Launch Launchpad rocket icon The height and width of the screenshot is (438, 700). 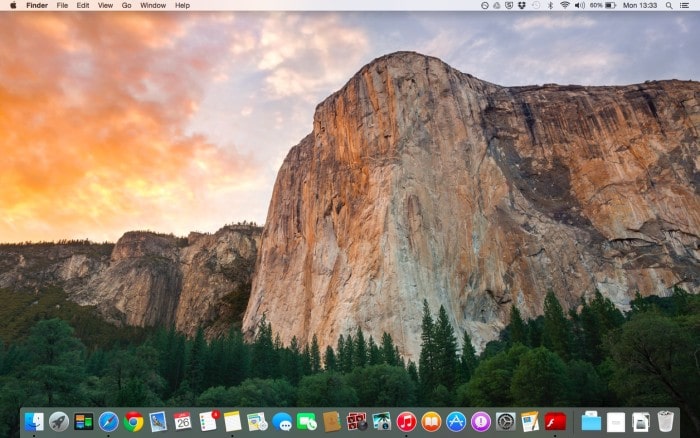[59, 421]
